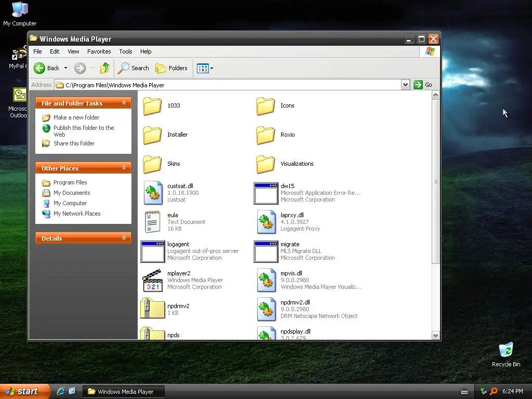The image size is (532, 399).
Task: Select the logagent application icon
Action: [153, 252]
